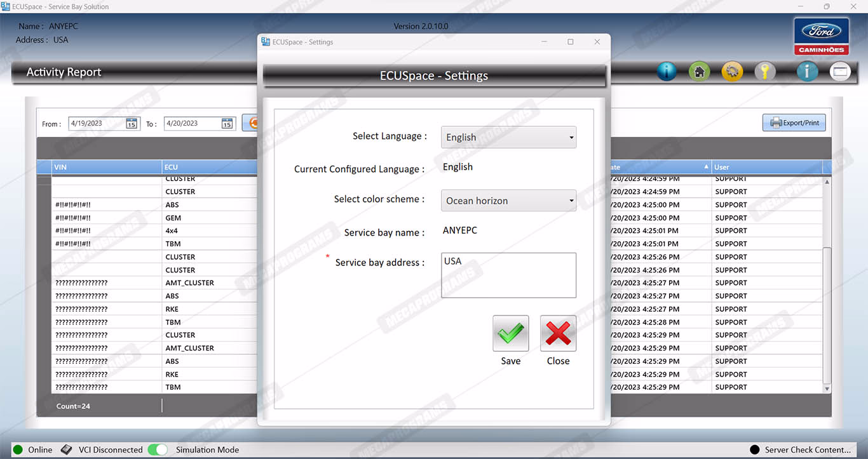Click the activity table vertical scrollbar
This screenshot has height=459, width=868.
[x=827, y=286]
